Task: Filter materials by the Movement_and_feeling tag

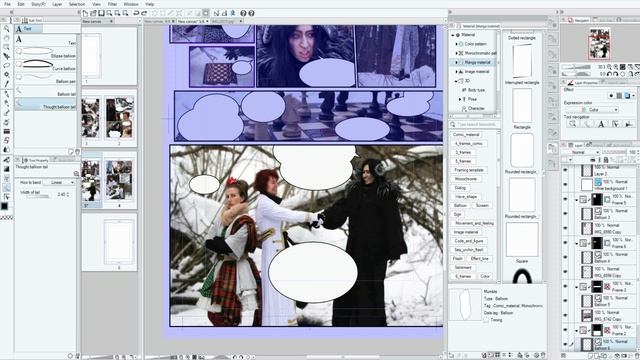Action: coord(474,223)
